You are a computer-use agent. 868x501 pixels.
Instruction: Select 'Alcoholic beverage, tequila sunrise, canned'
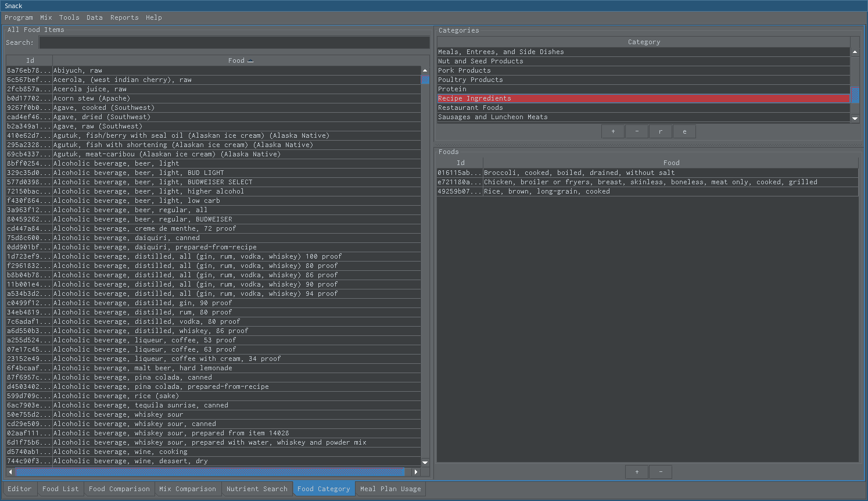pos(213,405)
